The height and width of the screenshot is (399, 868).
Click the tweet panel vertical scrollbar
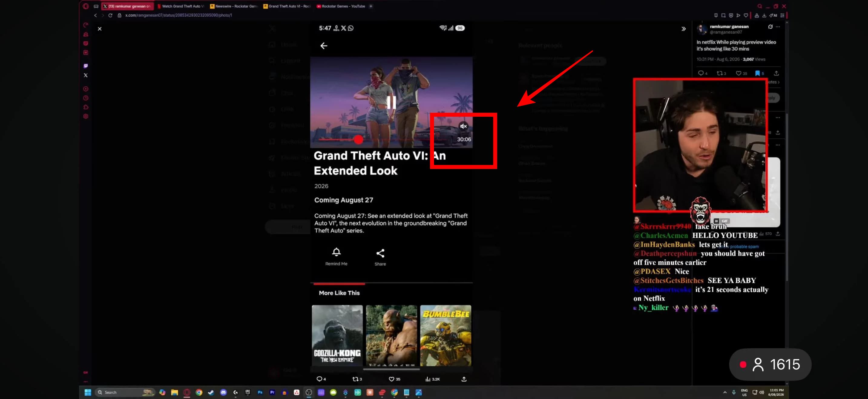pos(787,197)
